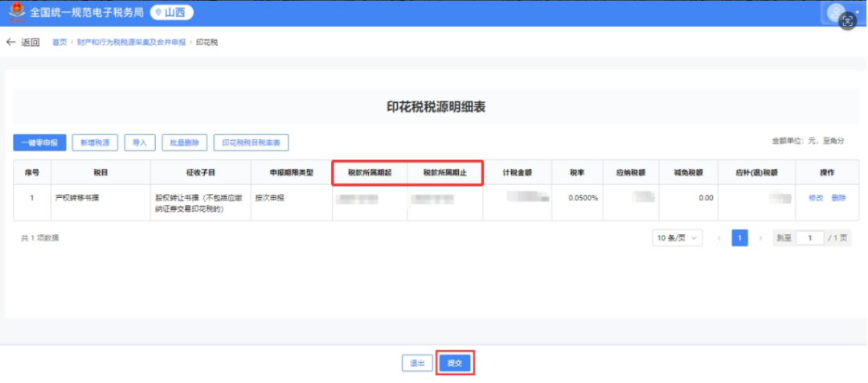Click the 税率 column header
868x383 pixels.
pyautogui.click(x=577, y=172)
